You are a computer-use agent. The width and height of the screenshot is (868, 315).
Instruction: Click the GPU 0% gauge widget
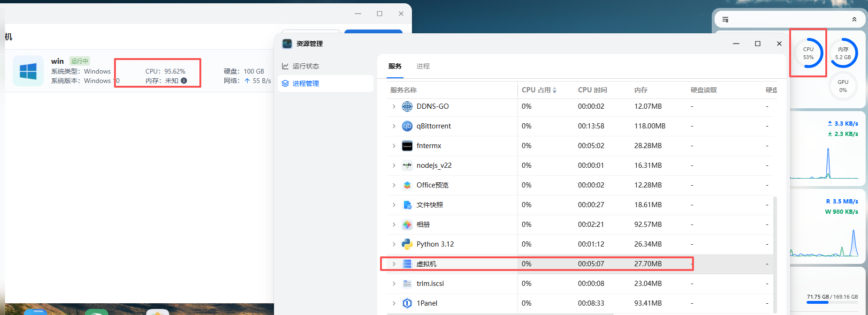(x=843, y=86)
